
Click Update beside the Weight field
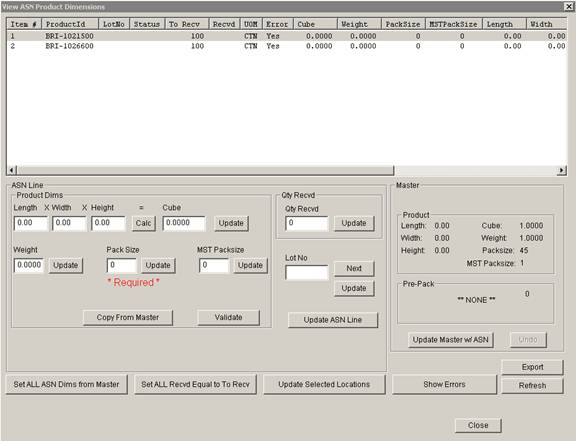pos(65,265)
